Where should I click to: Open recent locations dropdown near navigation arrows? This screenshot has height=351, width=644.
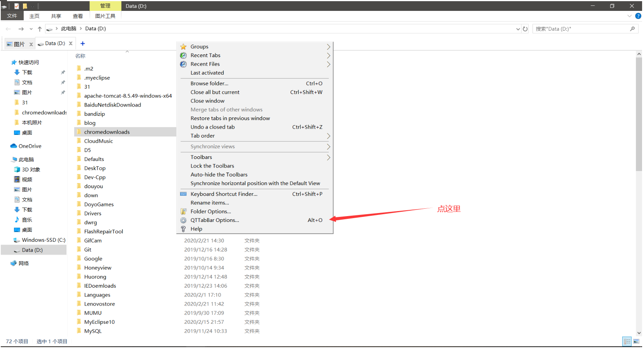click(31, 29)
